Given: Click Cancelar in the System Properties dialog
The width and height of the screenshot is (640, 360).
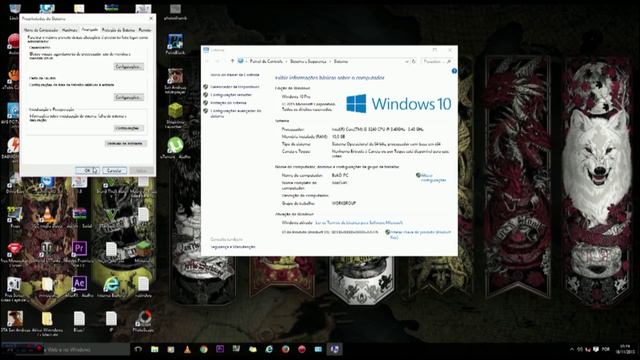Looking at the screenshot, I should [x=114, y=171].
